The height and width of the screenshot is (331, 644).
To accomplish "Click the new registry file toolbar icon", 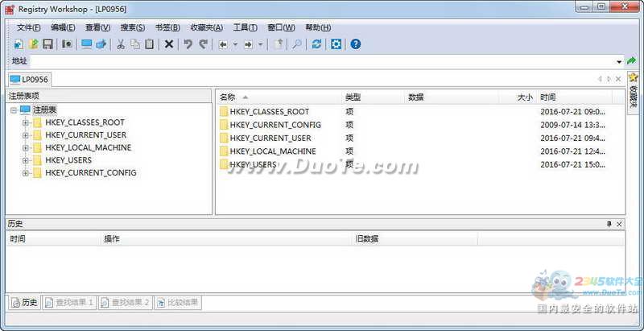I will [19, 44].
